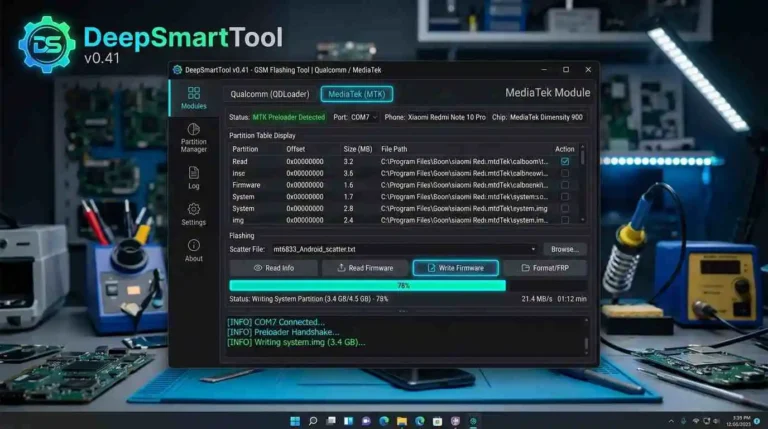Check the Action box for the 1.7 MB System row

[x=565, y=196]
